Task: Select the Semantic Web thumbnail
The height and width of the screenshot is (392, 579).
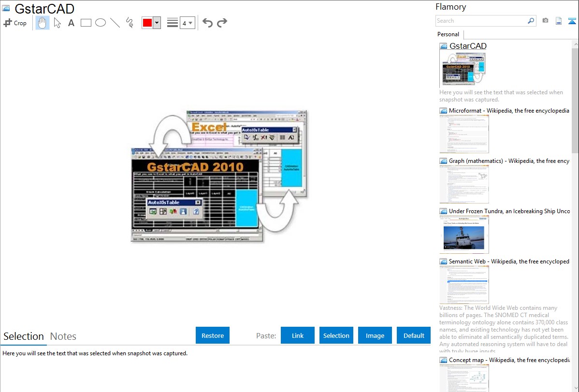Action: (x=464, y=285)
